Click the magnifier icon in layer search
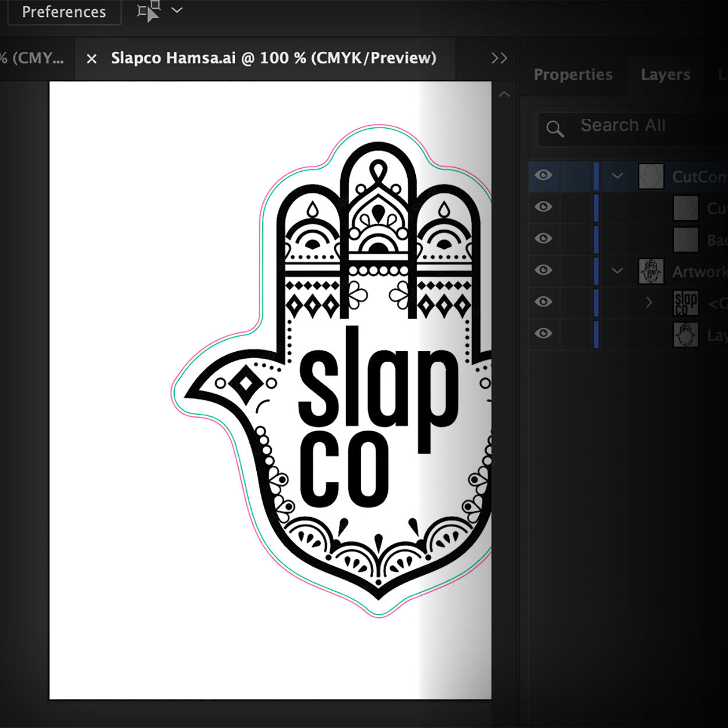This screenshot has width=728, height=728. click(555, 129)
